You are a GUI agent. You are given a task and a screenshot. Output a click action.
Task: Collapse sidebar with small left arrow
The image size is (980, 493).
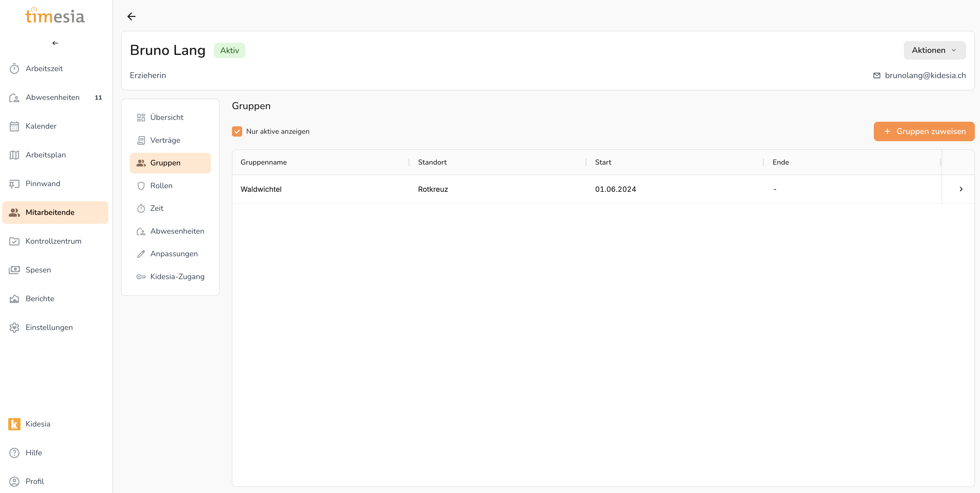55,43
